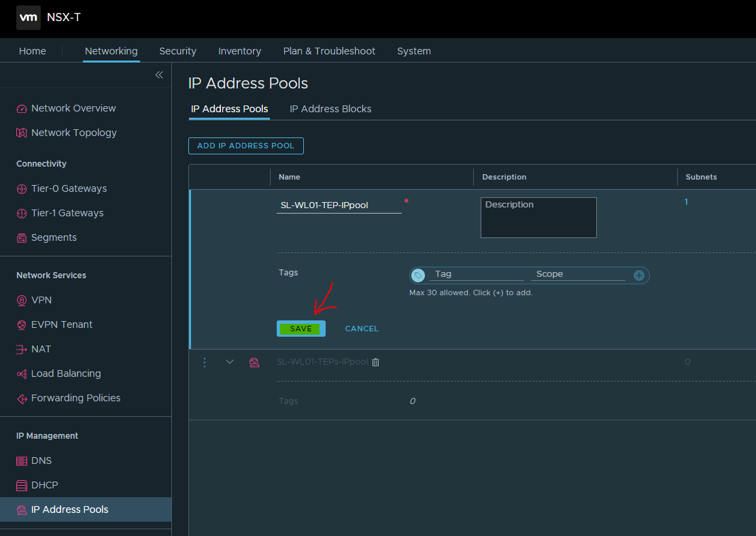Open the Home tab
The width and height of the screenshot is (756, 536).
tap(33, 51)
